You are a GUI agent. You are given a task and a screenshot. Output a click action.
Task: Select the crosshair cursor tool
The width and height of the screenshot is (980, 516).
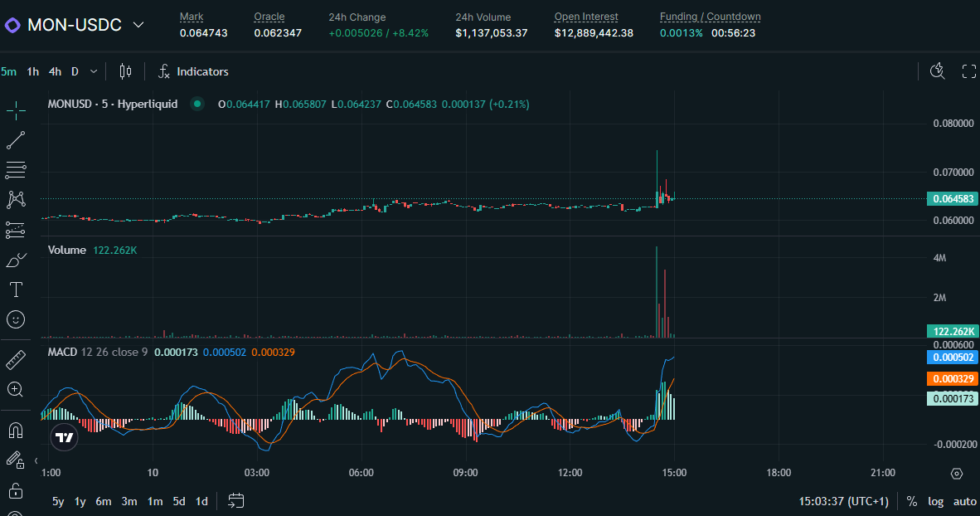pyautogui.click(x=16, y=110)
